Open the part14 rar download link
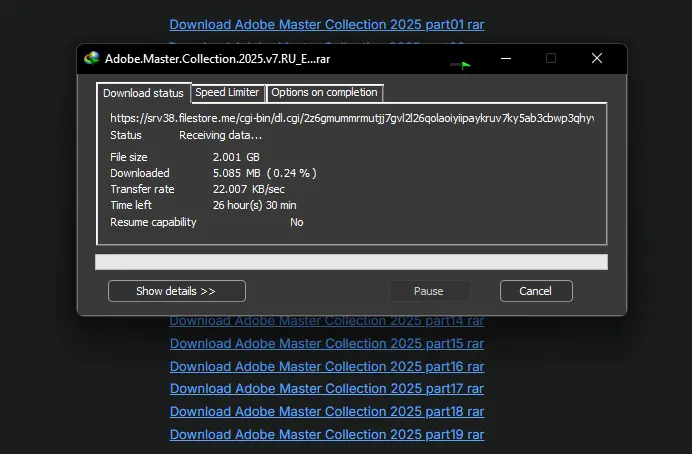 click(x=327, y=321)
